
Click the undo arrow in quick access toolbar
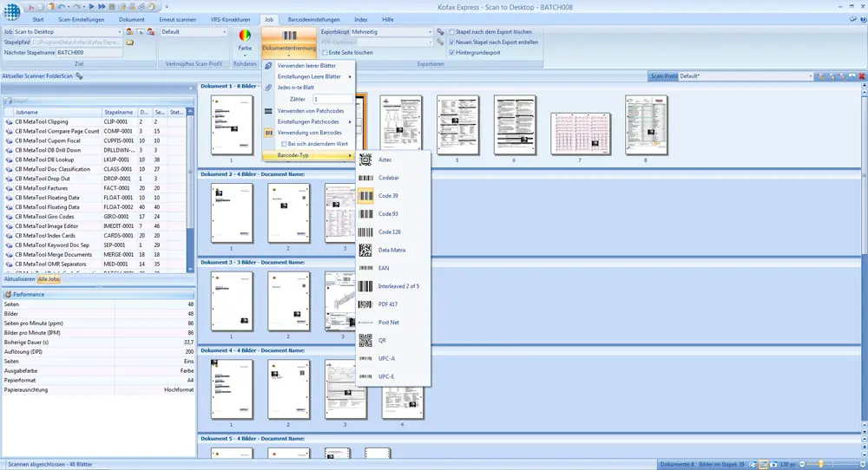tap(62, 7)
